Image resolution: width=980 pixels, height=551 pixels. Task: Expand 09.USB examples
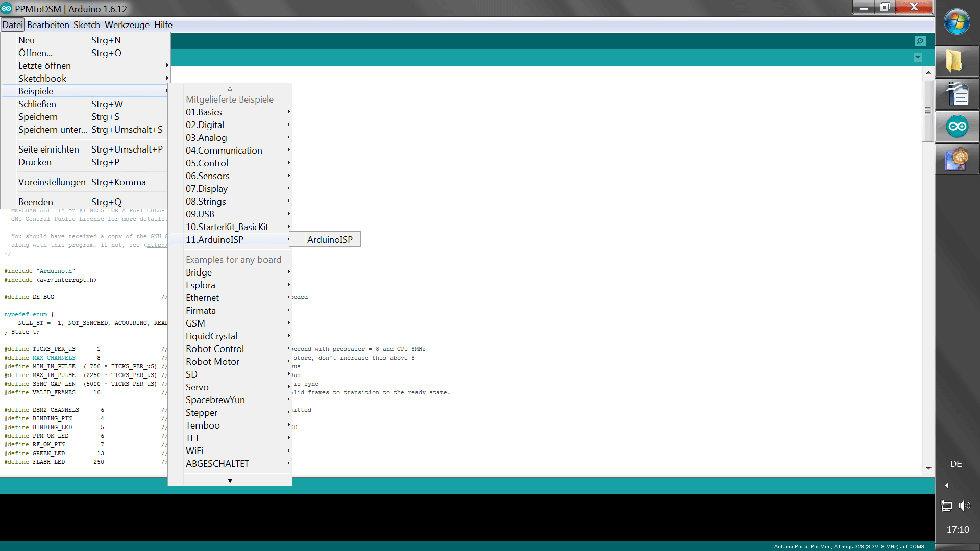tap(230, 214)
